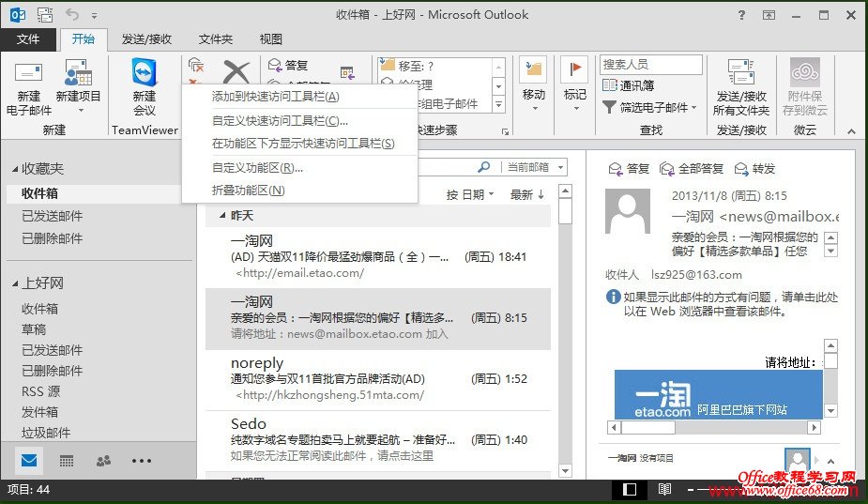Viewport: 868px width, 504px height.
Task: Open the Current Mailbox (当前邮箱) search scope dropdown
Action: (x=535, y=167)
